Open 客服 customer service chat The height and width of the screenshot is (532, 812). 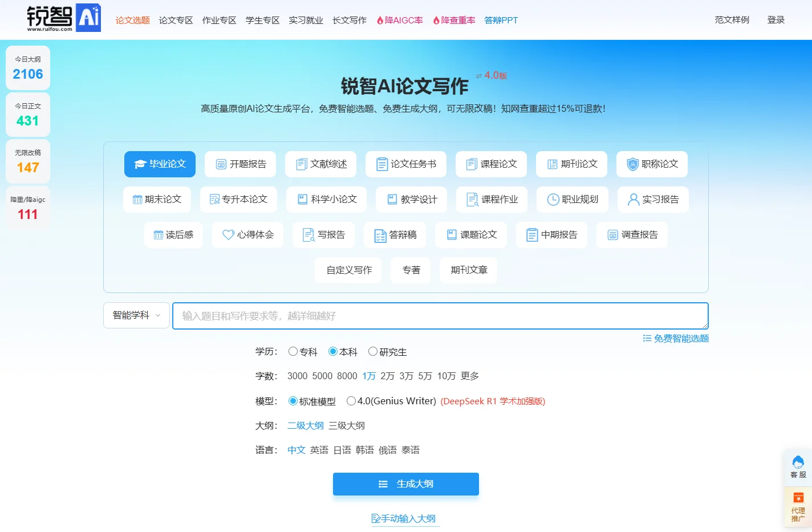coord(798,466)
